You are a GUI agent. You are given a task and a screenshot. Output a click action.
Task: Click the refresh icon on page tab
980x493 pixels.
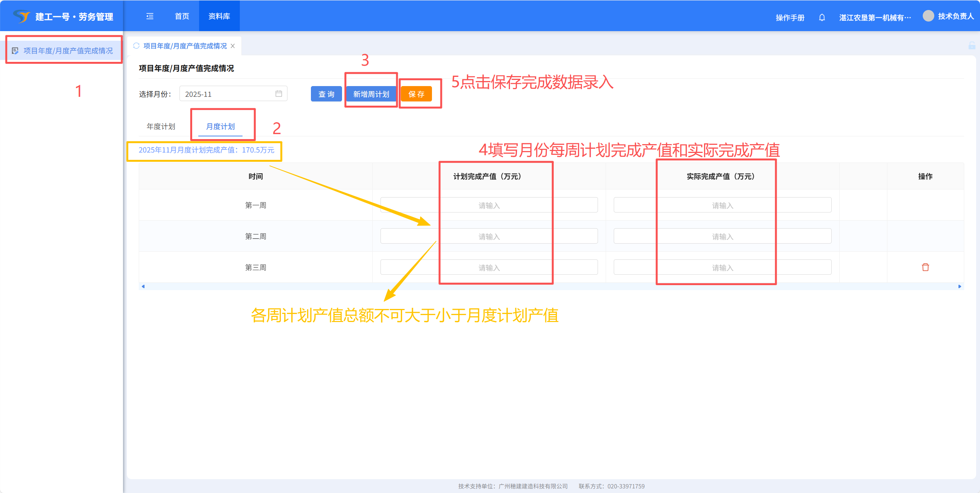(136, 46)
